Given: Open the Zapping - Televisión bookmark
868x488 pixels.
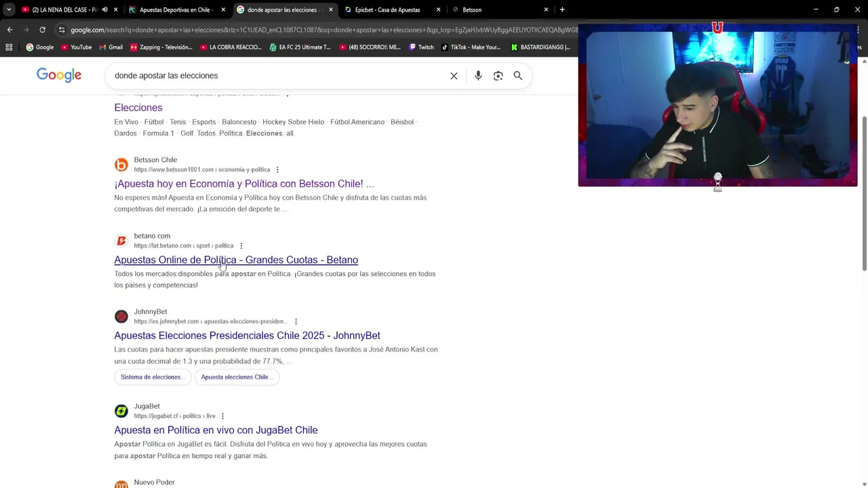Looking at the screenshot, I should 161,47.
